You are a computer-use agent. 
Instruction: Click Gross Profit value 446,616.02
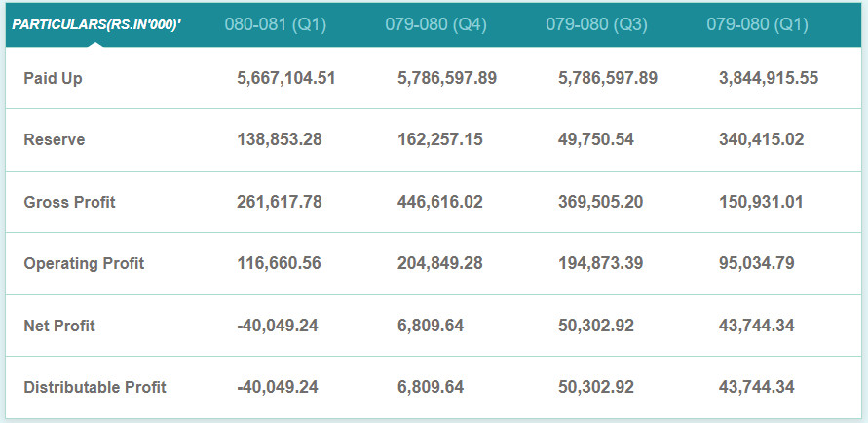[x=440, y=202]
